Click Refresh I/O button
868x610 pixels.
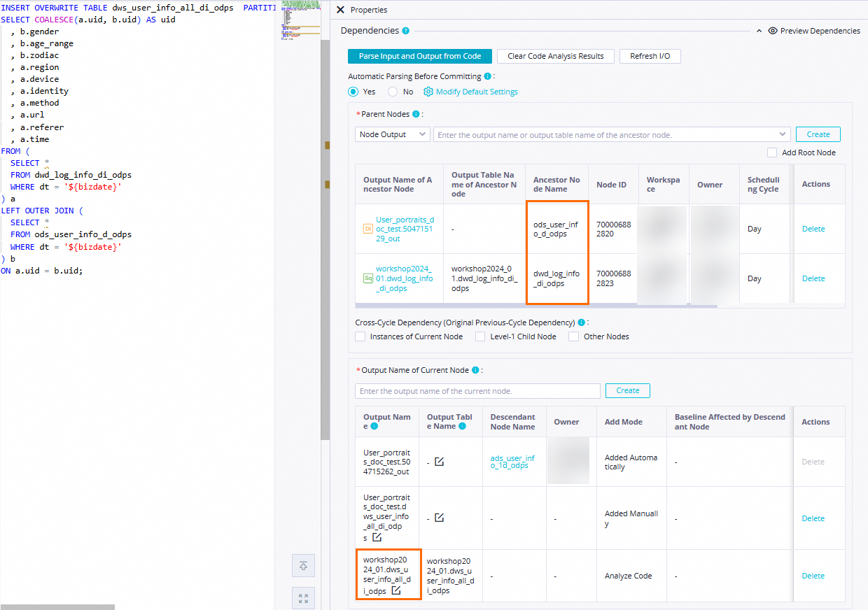pyautogui.click(x=650, y=56)
